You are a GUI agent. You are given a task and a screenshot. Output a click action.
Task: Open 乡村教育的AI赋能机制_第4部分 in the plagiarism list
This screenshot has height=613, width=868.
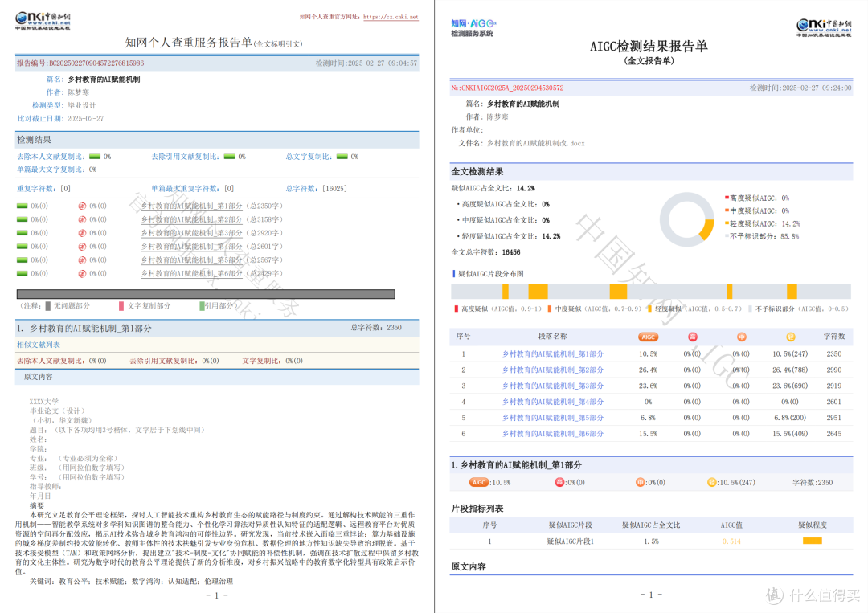tap(191, 246)
